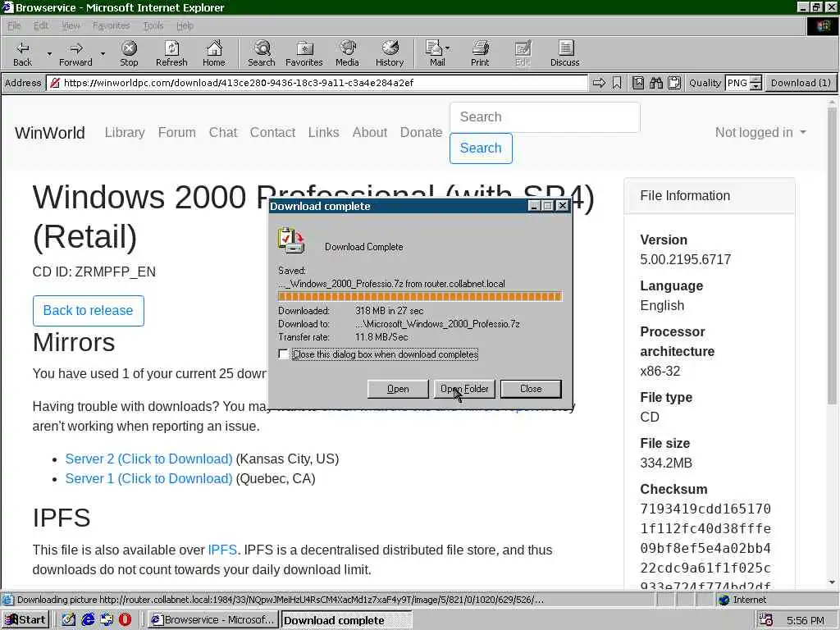Click the Close button in download dialog

531,389
